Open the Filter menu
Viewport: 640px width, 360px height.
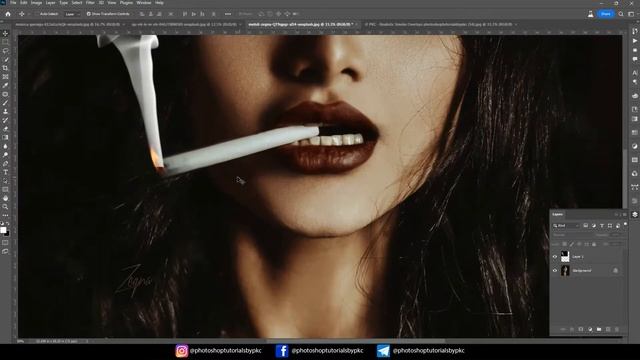[90, 3]
